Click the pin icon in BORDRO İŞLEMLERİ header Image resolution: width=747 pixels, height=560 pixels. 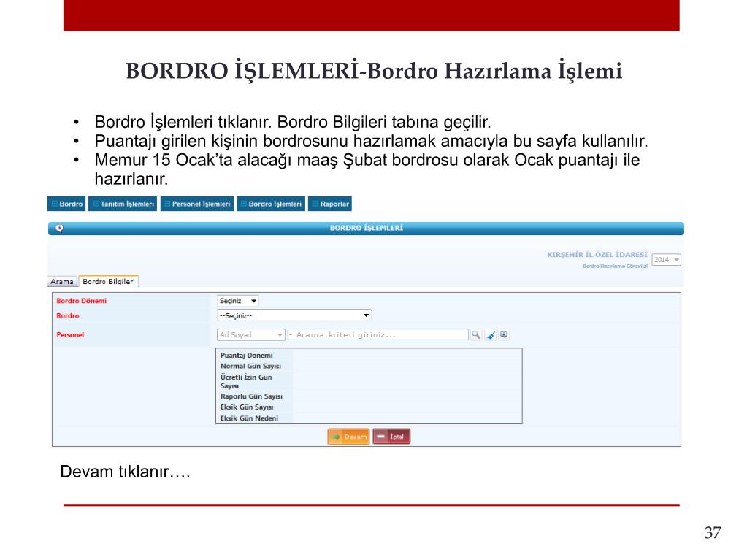point(60,229)
